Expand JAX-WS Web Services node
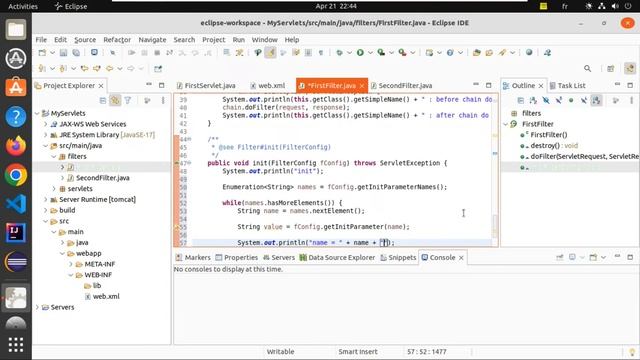 (46, 124)
